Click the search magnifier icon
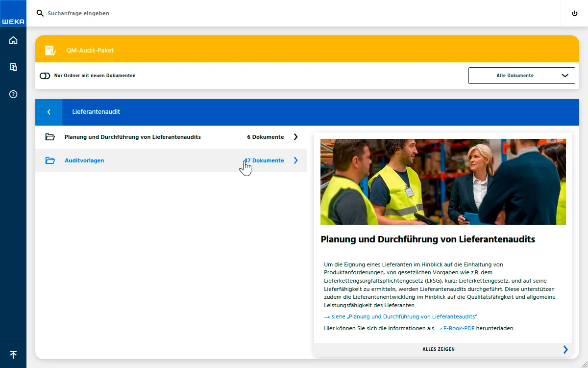The width and height of the screenshot is (588, 368). (40, 13)
